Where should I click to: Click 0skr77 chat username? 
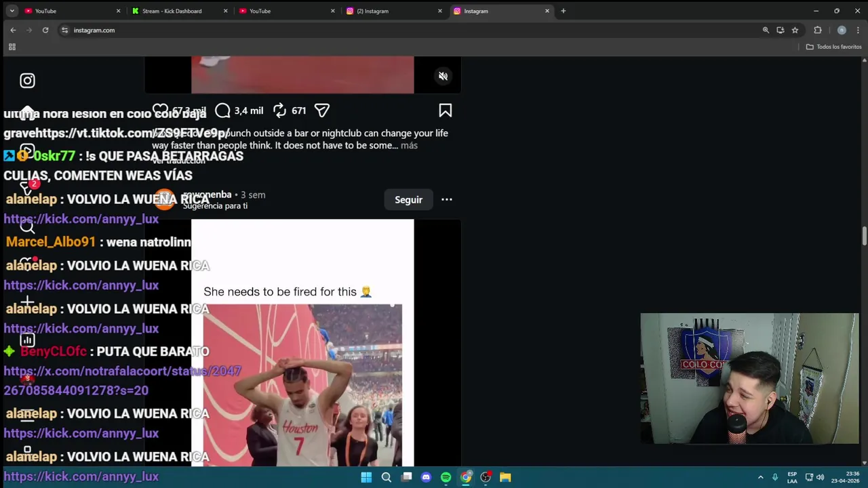coord(54,156)
